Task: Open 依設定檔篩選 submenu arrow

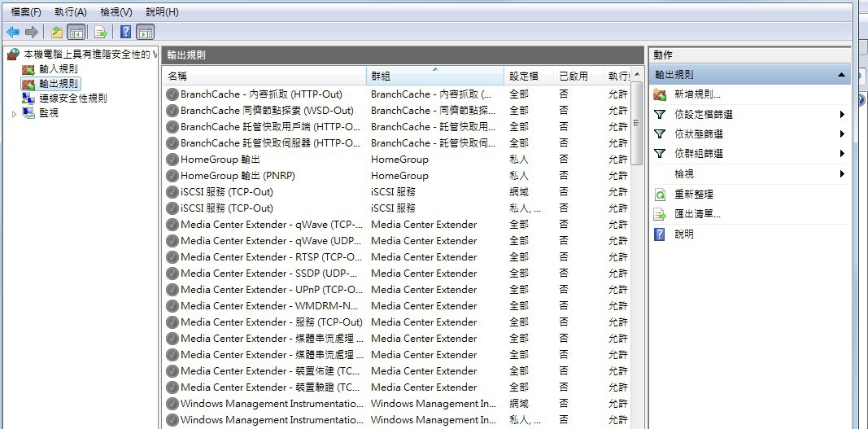Action: pyautogui.click(x=842, y=115)
